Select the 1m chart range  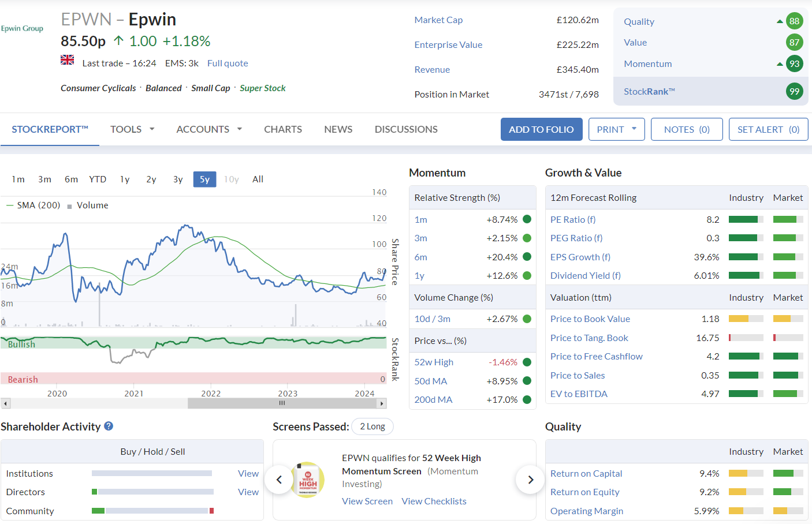pyautogui.click(x=18, y=179)
